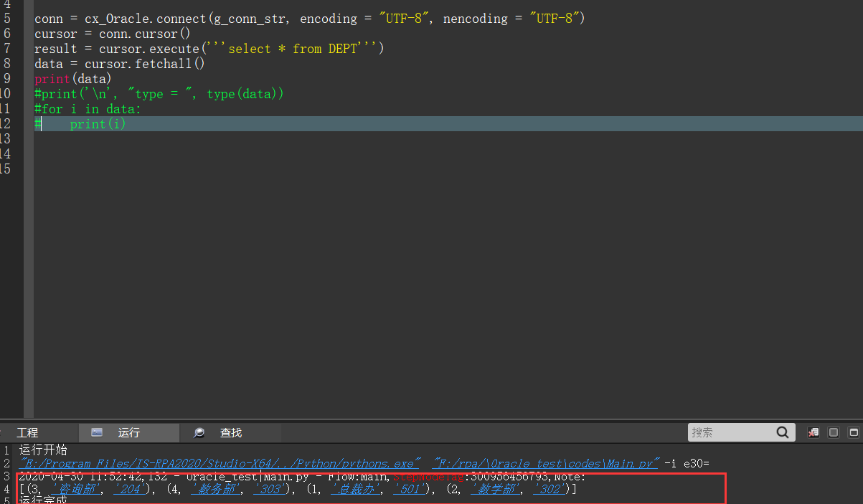Click the cursor.execute select line
The height and width of the screenshot is (504, 863).
coord(209,49)
